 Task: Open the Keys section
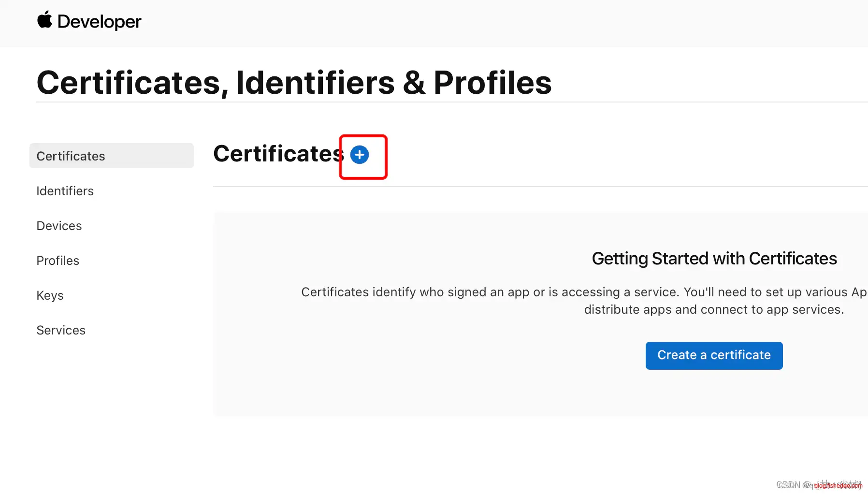[x=50, y=295]
